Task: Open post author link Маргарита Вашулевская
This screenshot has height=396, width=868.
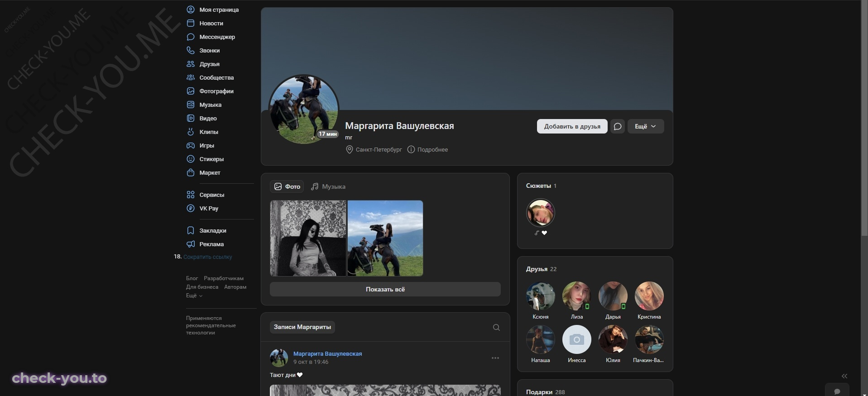Action: (x=328, y=353)
